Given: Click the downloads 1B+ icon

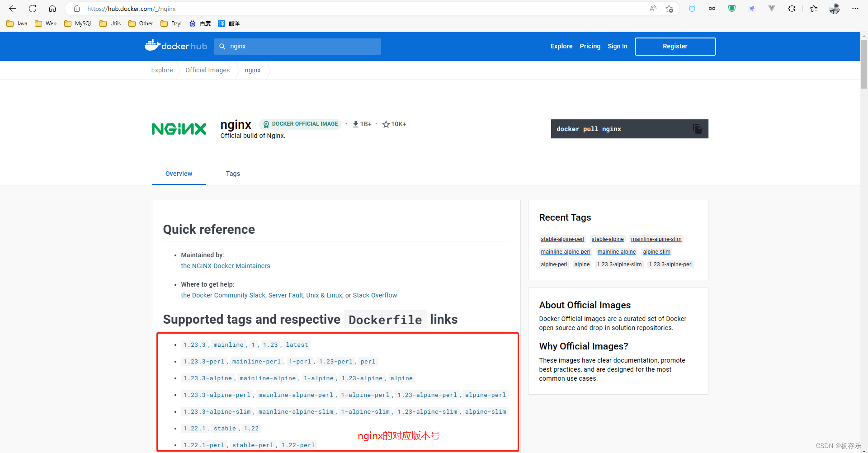Looking at the screenshot, I should tap(356, 124).
